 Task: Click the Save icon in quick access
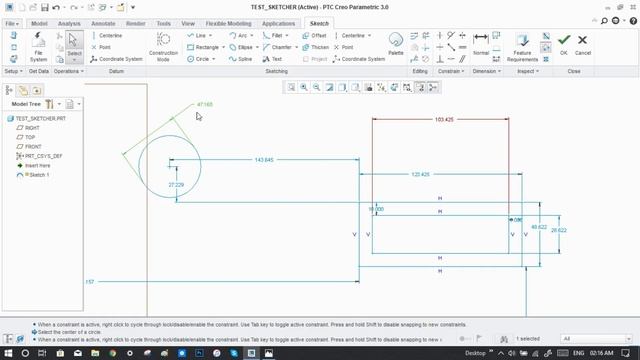click(x=44, y=7)
